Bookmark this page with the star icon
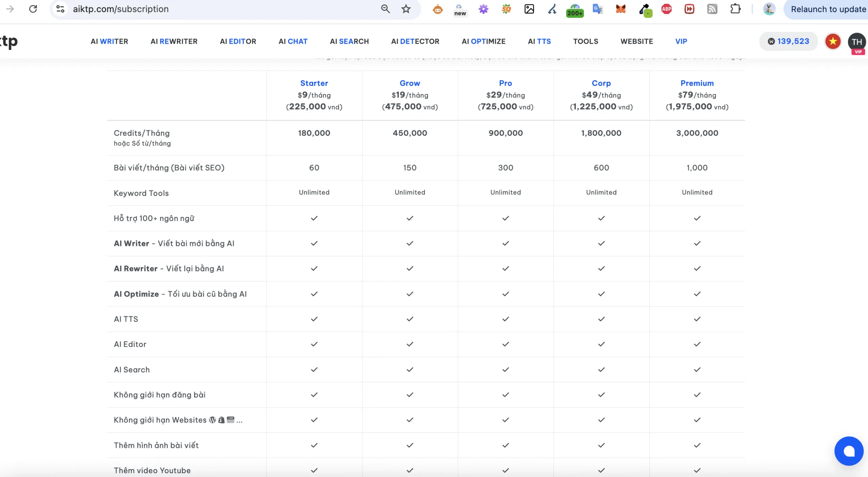 click(x=406, y=9)
